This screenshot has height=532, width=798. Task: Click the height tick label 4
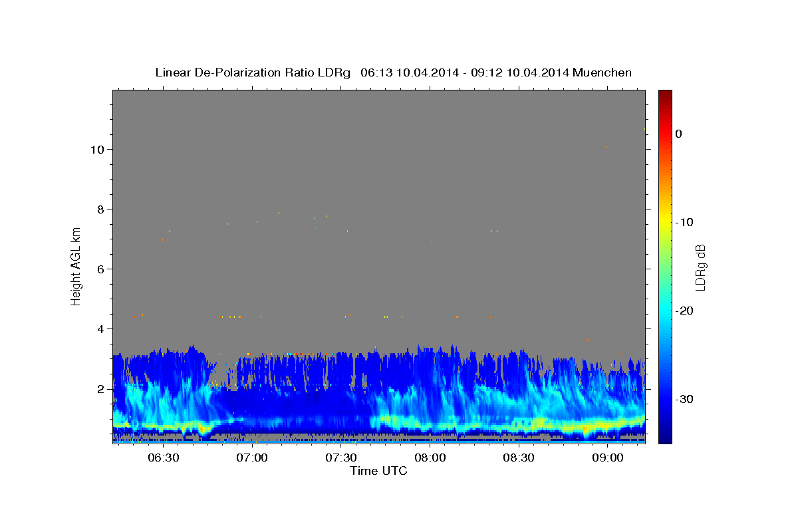[x=100, y=329]
